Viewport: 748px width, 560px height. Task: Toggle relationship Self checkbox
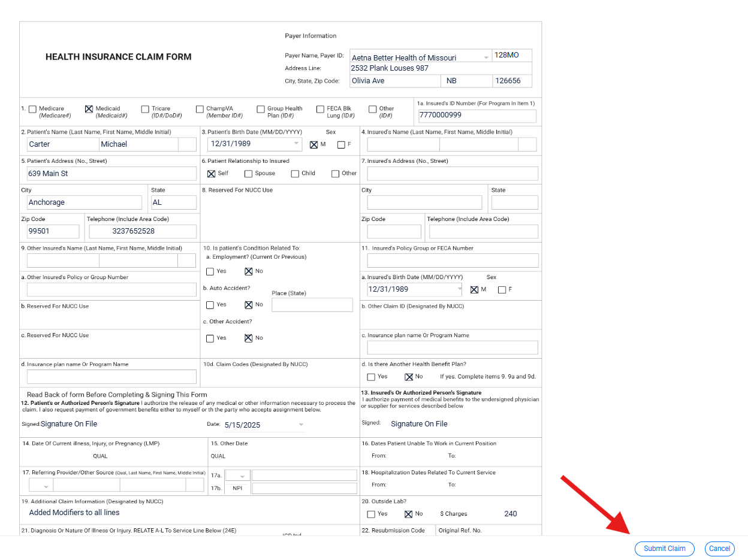click(211, 174)
